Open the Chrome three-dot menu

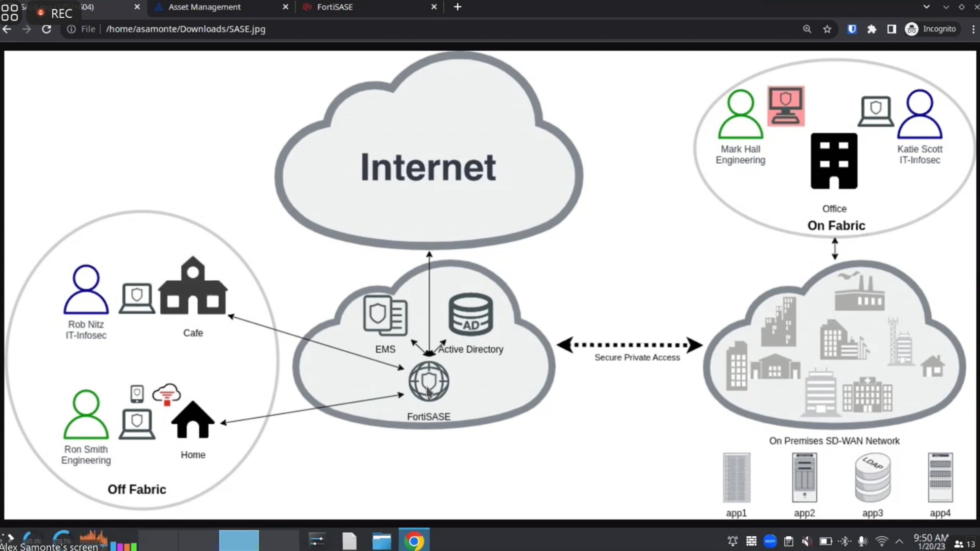[973, 29]
